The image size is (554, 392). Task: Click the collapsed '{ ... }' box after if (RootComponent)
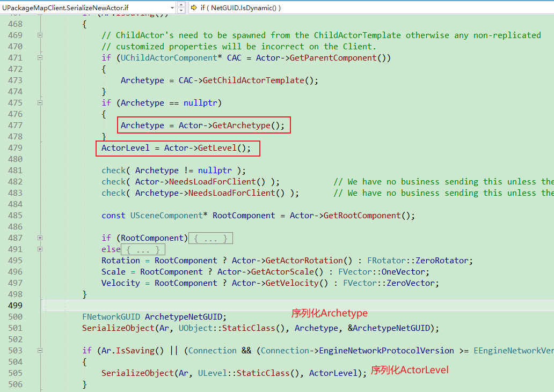coord(210,239)
